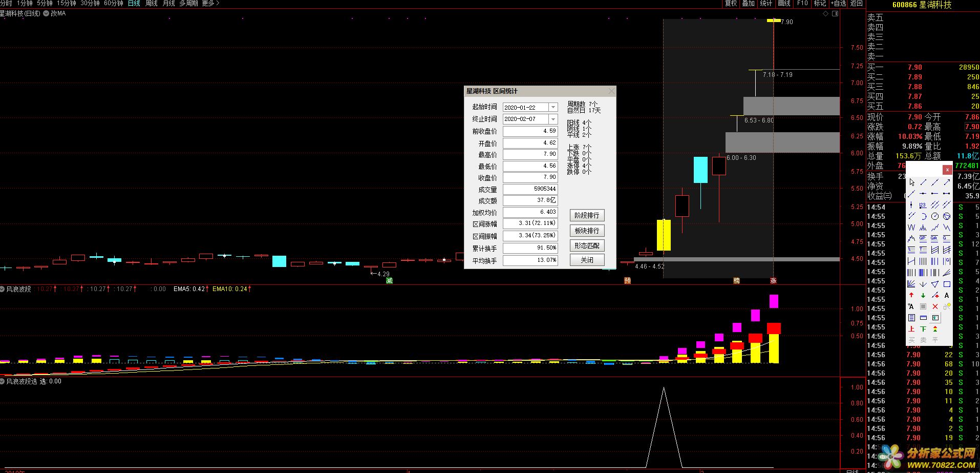This screenshot has height=473, width=980.
Task: Expand the 改MA indicator dropdown
Action: [x=46, y=14]
